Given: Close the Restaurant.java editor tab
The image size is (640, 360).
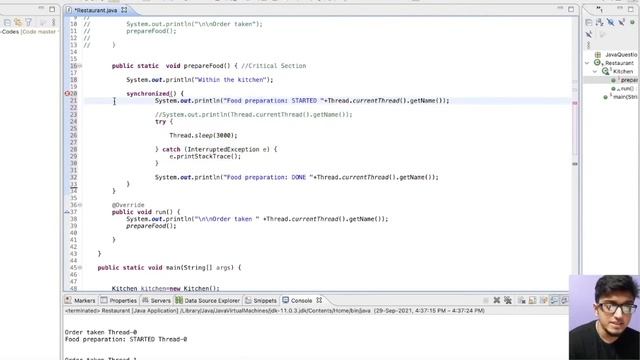Looking at the screenshot, I should point(124,9).
